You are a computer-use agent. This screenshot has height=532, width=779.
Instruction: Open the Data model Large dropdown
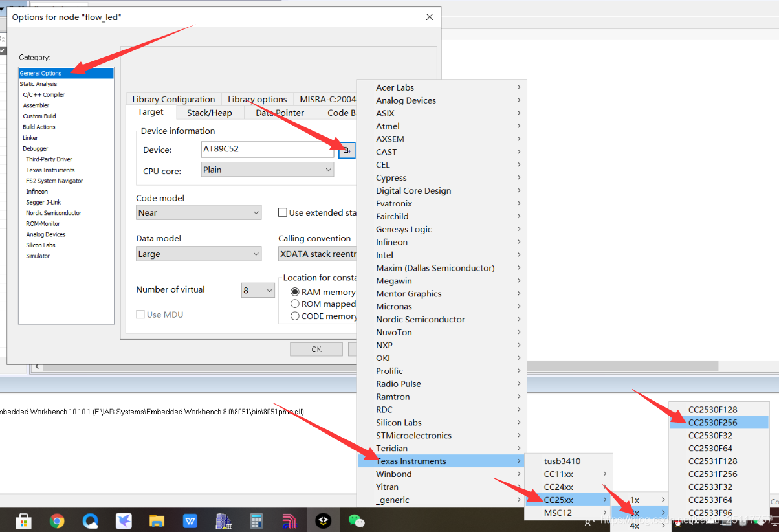(199, 254)
